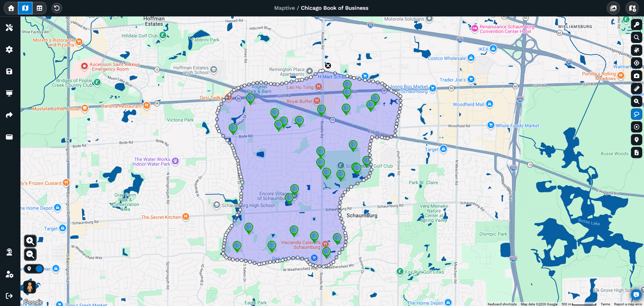Click the Trader Joe's label
644x306 pixels.
(453, 80)
